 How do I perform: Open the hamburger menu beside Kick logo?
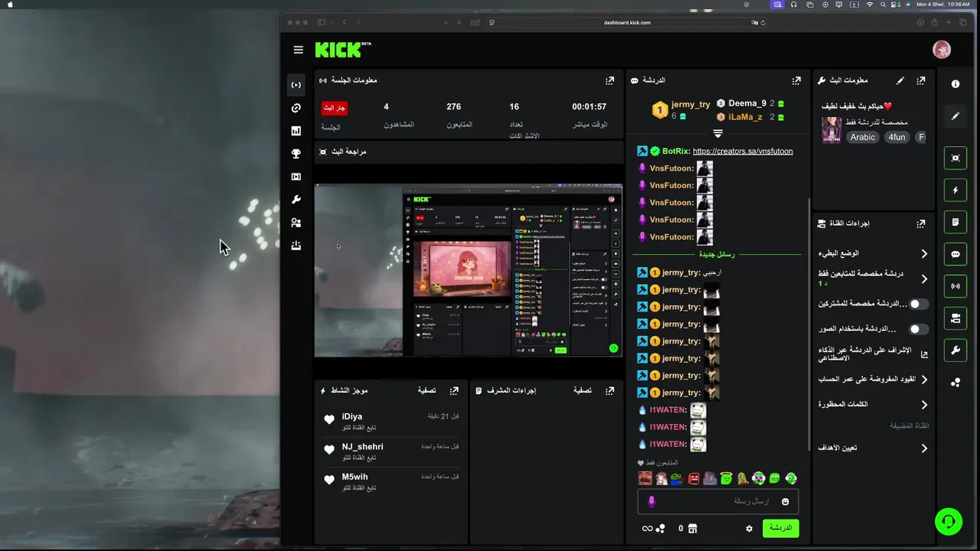298,50
